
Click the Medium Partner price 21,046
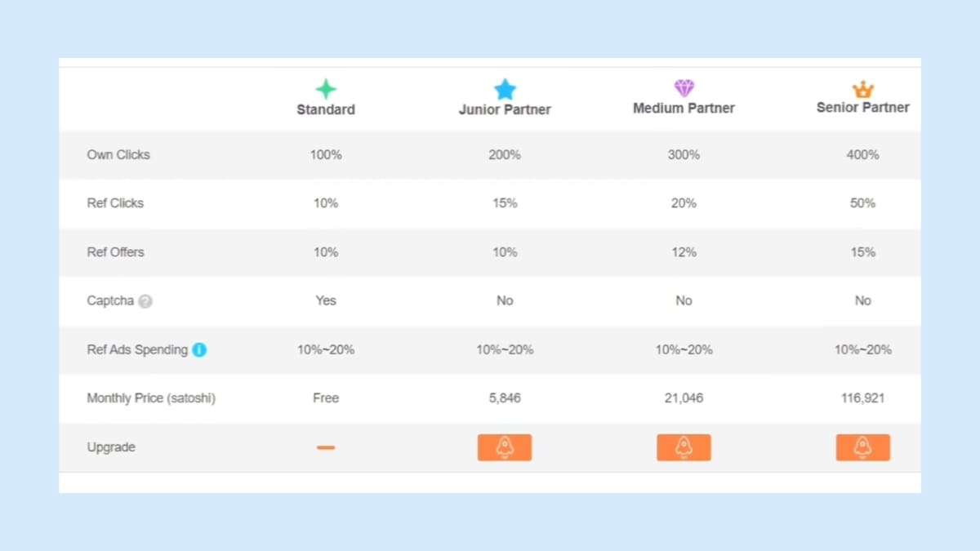(x=684, y=398)
